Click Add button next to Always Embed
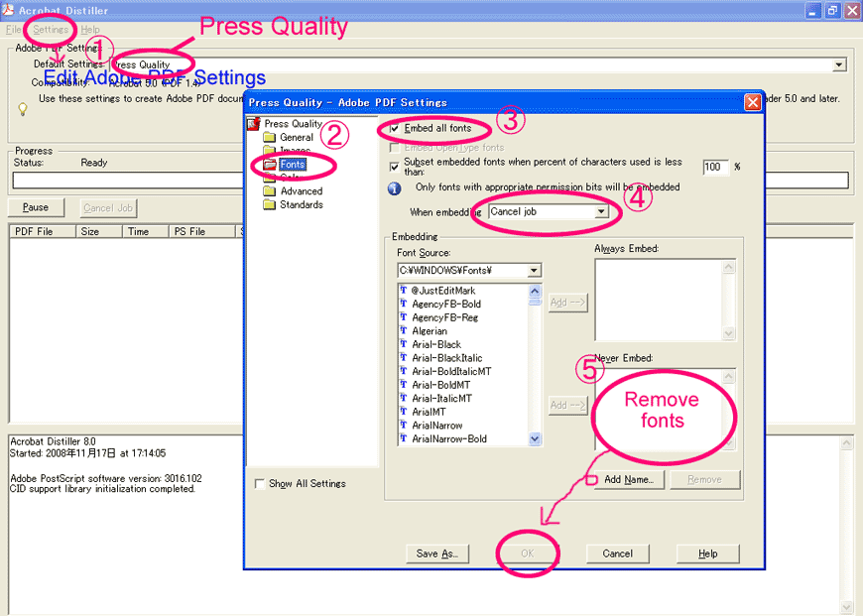 [567, 303]
